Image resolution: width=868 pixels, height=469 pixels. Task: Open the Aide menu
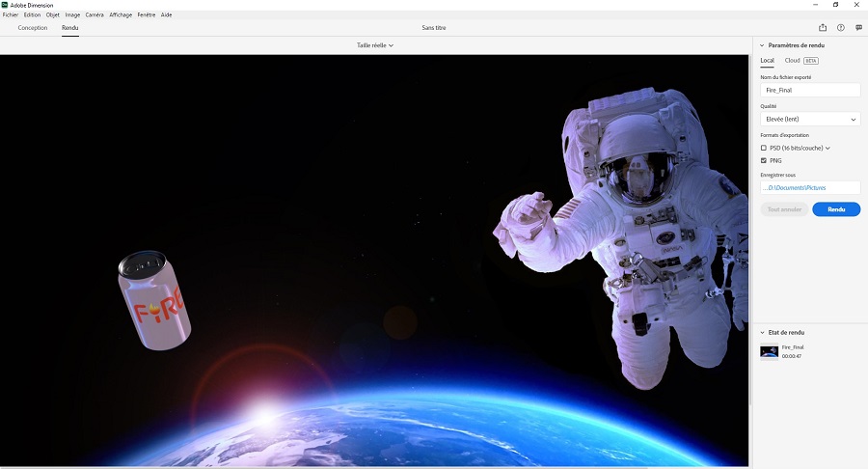click(x=166, y=14)
